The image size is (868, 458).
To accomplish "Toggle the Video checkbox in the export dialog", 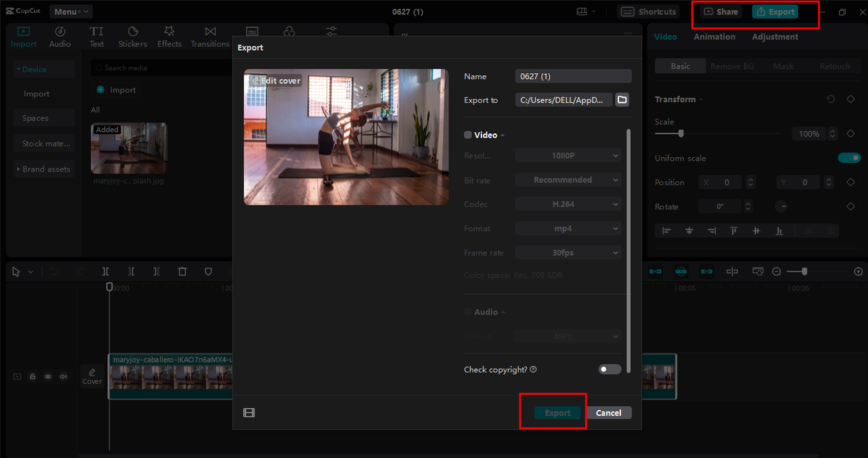I will coord(468,135).
